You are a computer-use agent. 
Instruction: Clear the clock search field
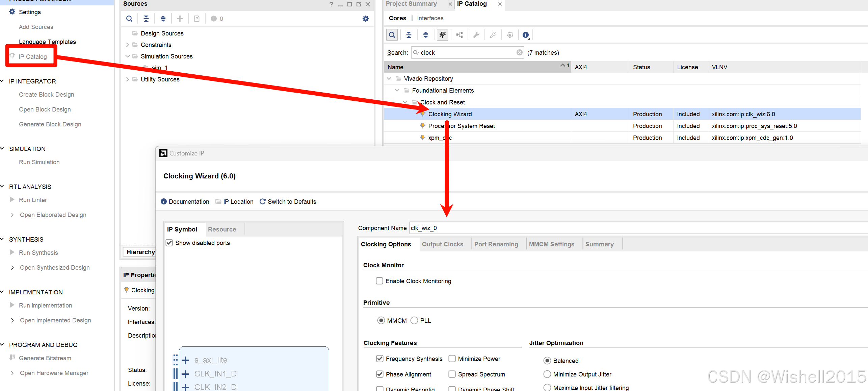519,52
